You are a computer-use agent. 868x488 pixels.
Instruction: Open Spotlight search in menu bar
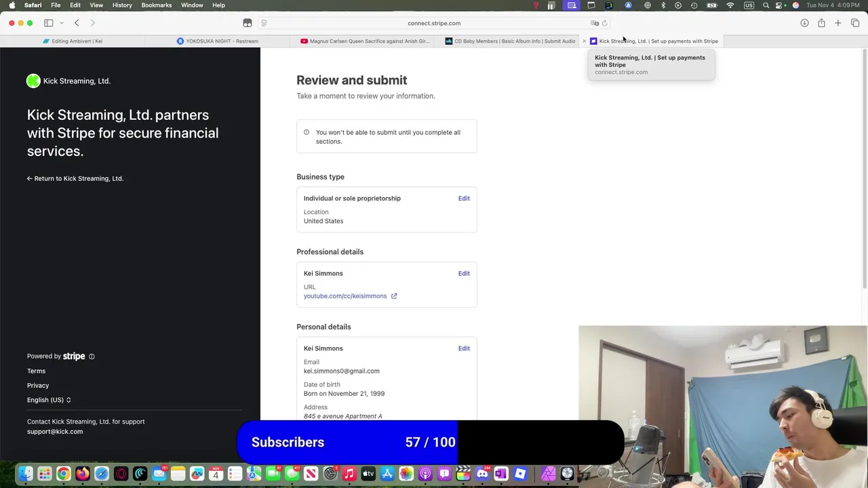click(766, 5)
